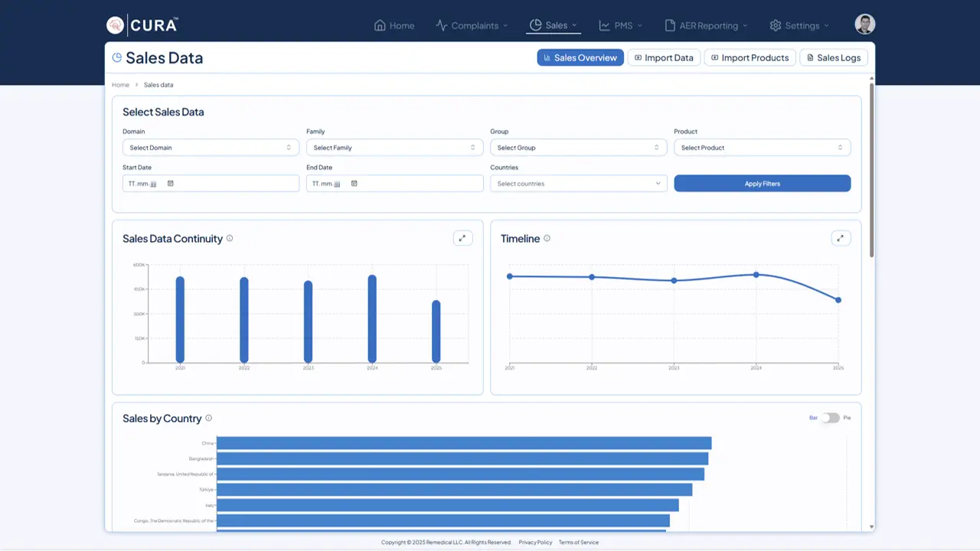Open the AER Reporting menu
The height and width of the screenshot is (551, 980).
click(705, 25)
